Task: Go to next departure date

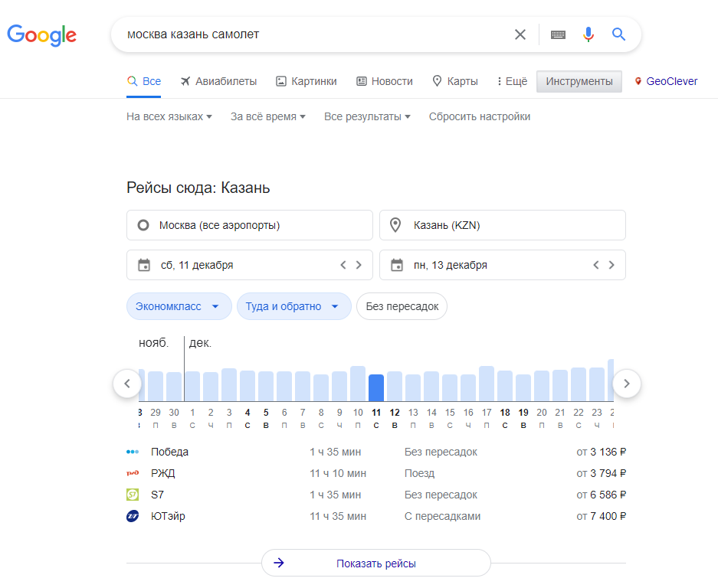Action: pos(359,265)
